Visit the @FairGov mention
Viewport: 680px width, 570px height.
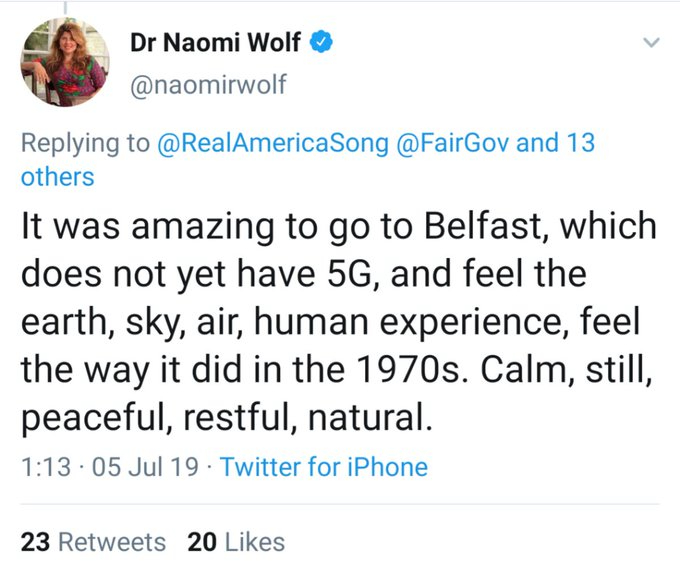tap(458, 143)
